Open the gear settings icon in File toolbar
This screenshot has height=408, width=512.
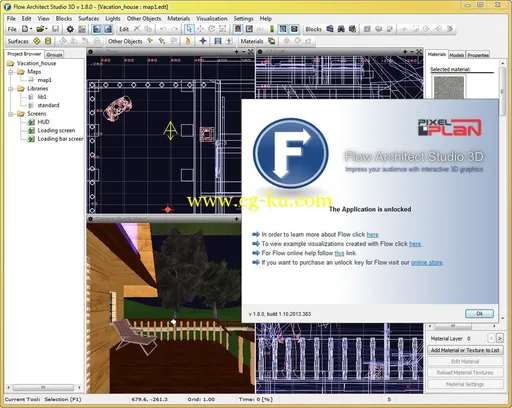tap(70, 29)
